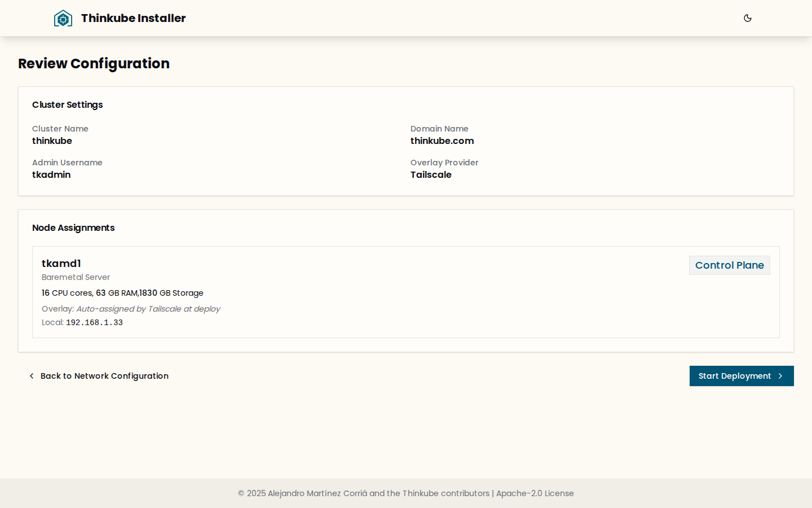Image resolution: width=812 pixels, height=508 pixels.
Task: Click the Auto-assigned by Tailscale overlay text
Action: [x=148, y=309]
